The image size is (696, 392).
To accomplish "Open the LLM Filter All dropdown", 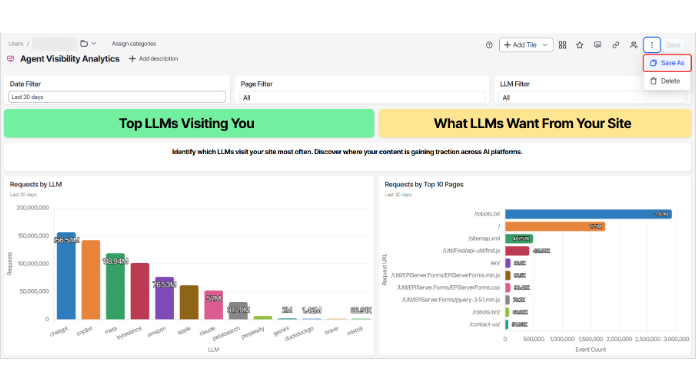I will pyautogui.click(x=593, y=98).
